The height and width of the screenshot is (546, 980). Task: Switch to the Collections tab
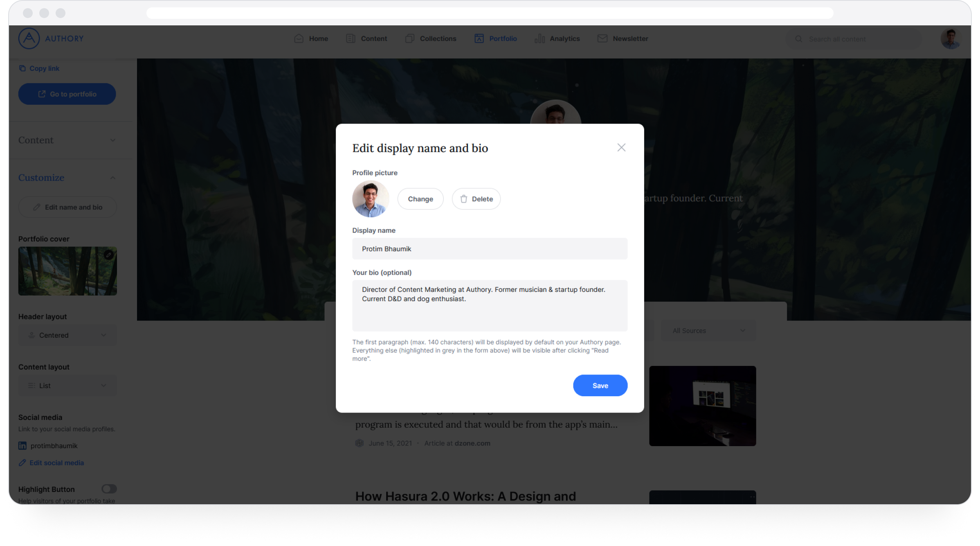pyautogui.click(x=431, y=38)
